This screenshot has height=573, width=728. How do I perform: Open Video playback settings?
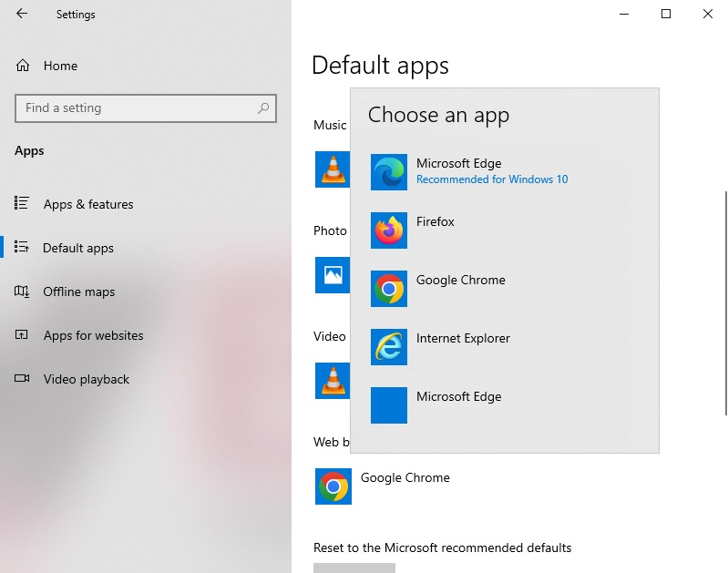click(87, 379)
